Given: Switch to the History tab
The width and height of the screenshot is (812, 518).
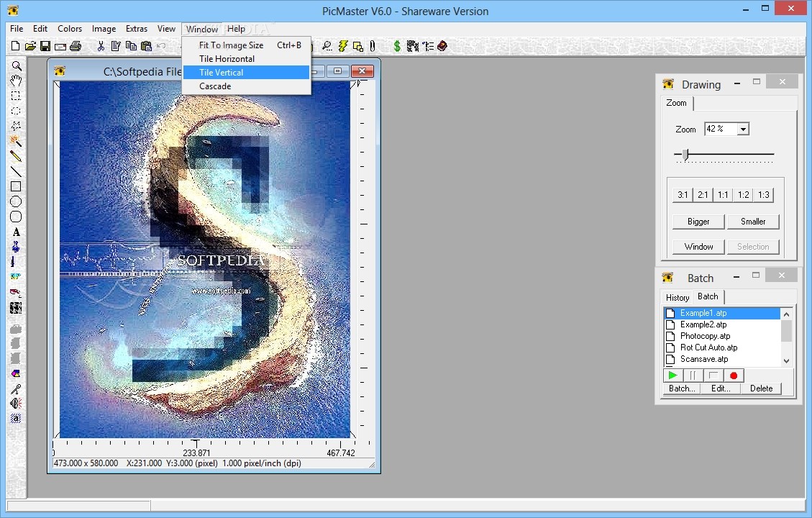Looking at the screenshot, I should (x=678, y=297).
